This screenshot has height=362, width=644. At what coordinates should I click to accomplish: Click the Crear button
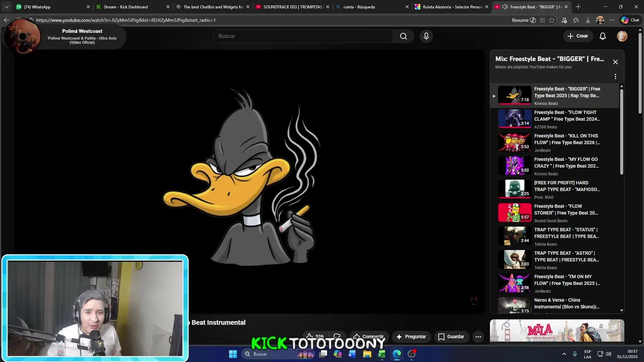pyautogui.click(x=578, y=36)
